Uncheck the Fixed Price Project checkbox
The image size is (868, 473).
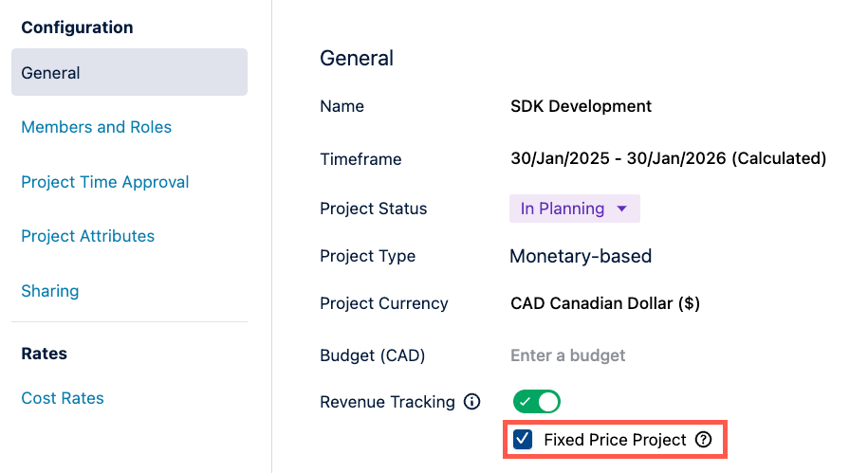tap(523, 440)
